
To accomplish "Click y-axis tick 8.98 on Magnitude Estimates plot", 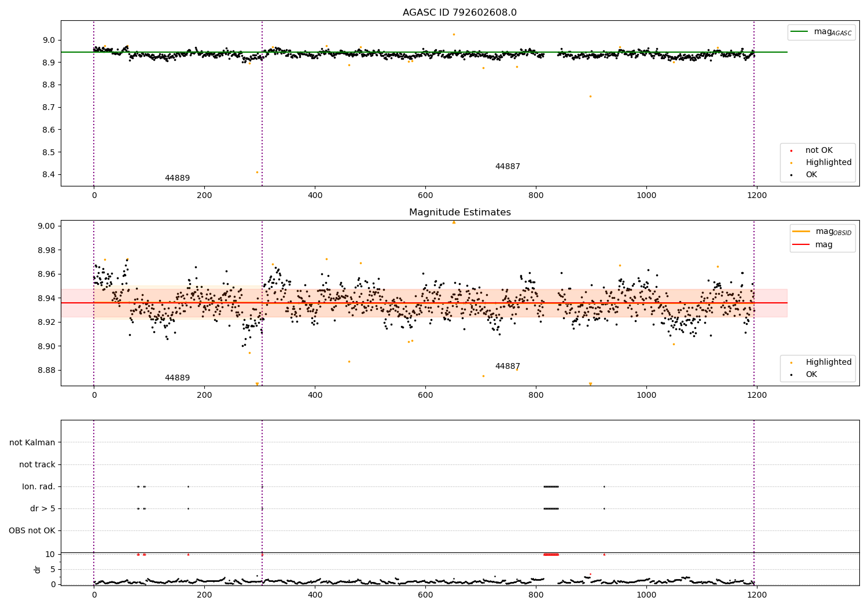I will 47,250.
